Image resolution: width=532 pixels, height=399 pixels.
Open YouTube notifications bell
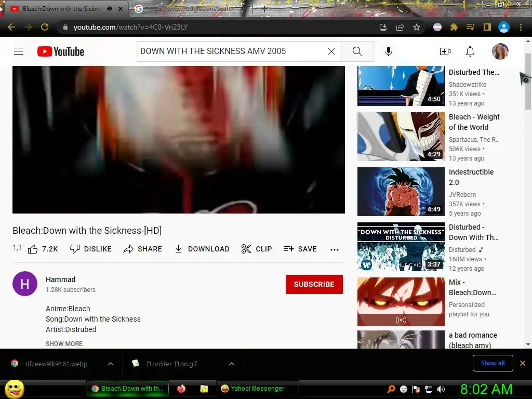(470, 51)
